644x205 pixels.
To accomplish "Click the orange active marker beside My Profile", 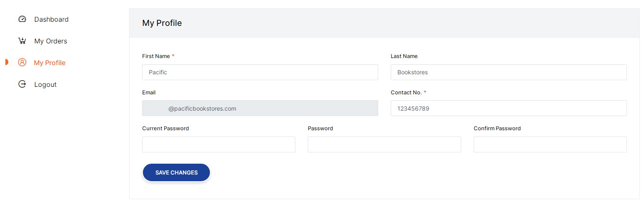I will coord(7,63).
